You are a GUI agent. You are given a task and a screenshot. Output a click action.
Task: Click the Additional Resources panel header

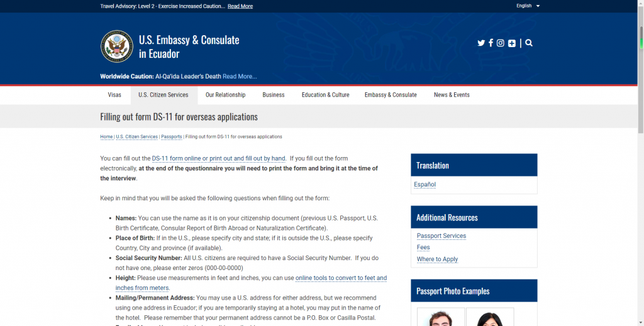(x=474, y=217)
